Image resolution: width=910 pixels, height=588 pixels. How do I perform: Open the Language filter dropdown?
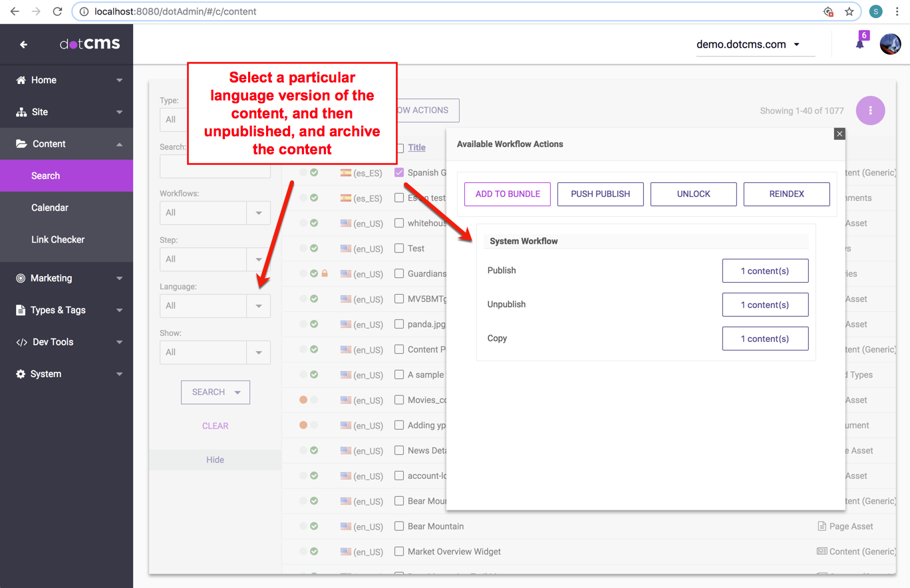tap(258, 306)
